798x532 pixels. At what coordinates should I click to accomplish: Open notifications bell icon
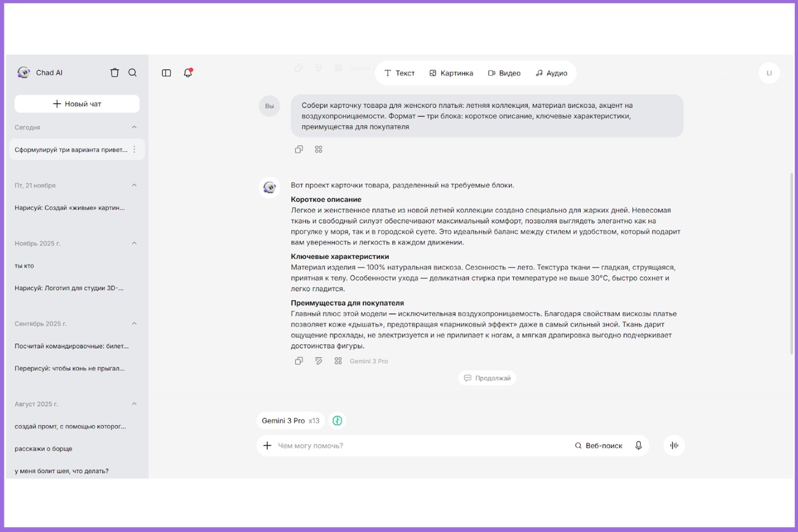point(188,73)
